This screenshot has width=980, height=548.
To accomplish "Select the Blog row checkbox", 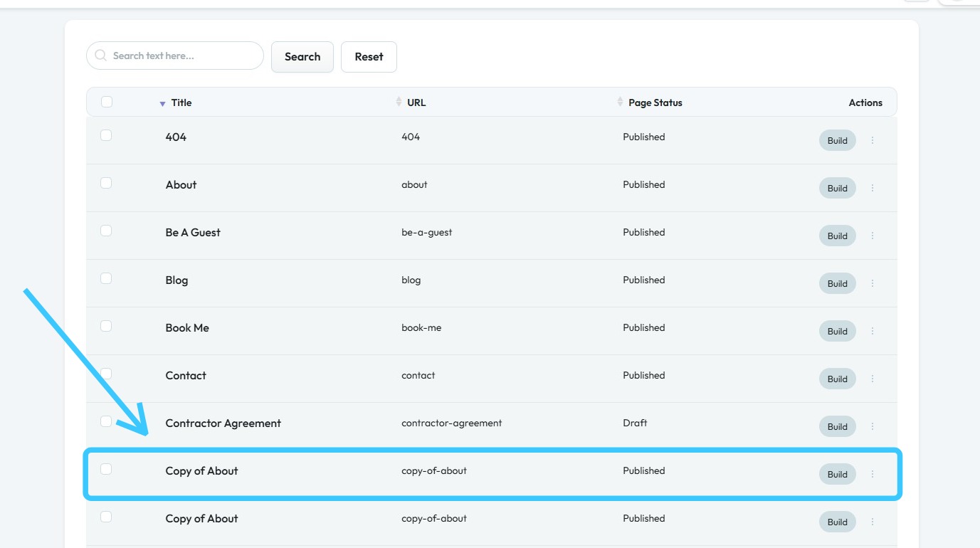I will pyautogui.click(x=106, y=278).
